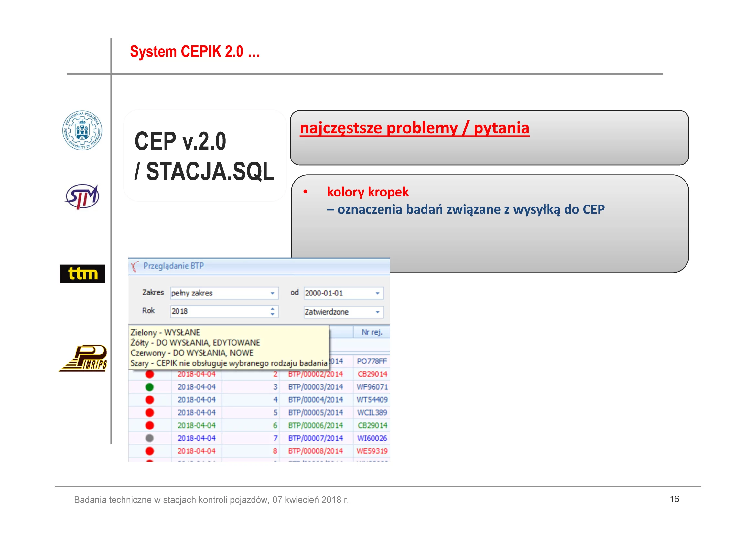Click the Rok field showing 2018
Screen dimensions: 756x535
(225, 312)
